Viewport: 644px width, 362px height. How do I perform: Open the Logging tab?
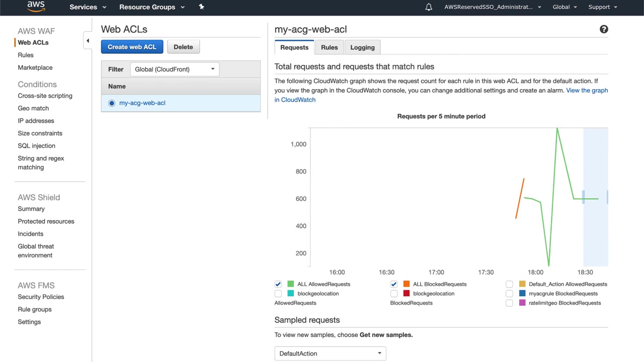[x=362, y=47]
